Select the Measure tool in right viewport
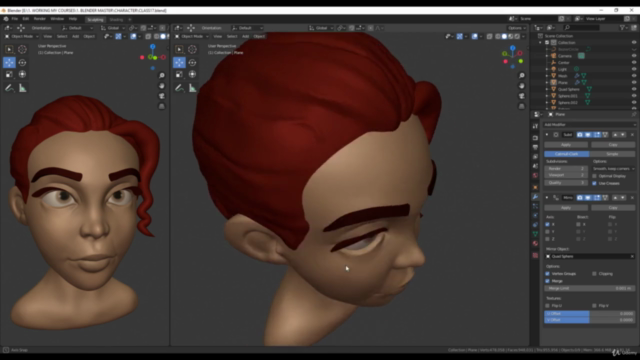The image size is (640, 360). click(x=192, y=88)
